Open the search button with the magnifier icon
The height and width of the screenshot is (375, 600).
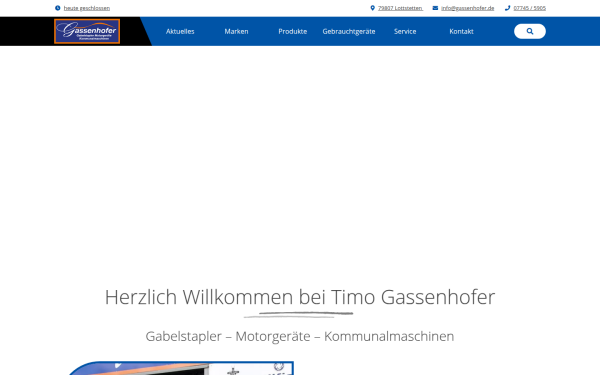click(530, 31)
